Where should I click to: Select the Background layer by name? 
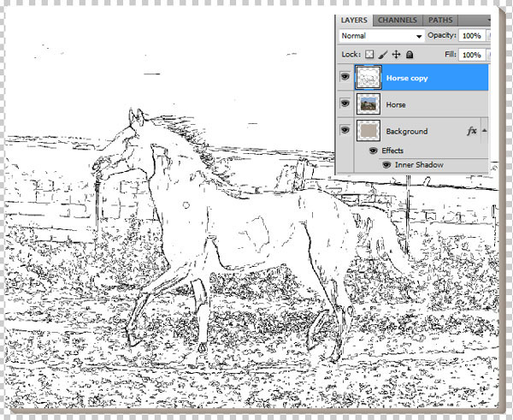pos(407,131)
